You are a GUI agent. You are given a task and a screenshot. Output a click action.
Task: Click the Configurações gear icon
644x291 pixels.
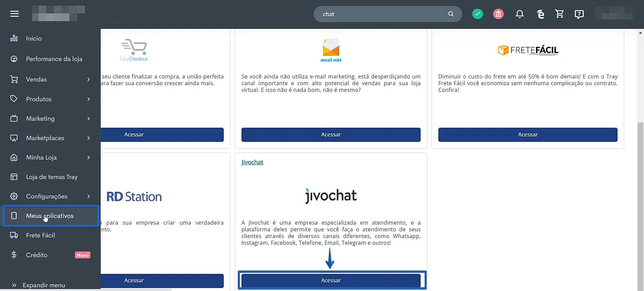(x=14, y=196)
